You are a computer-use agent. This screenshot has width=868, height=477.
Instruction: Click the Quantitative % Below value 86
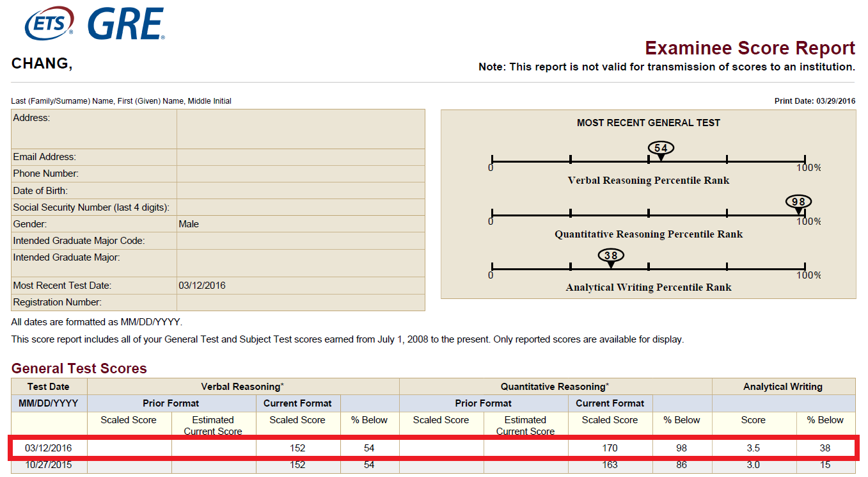[x=681, y=465]
